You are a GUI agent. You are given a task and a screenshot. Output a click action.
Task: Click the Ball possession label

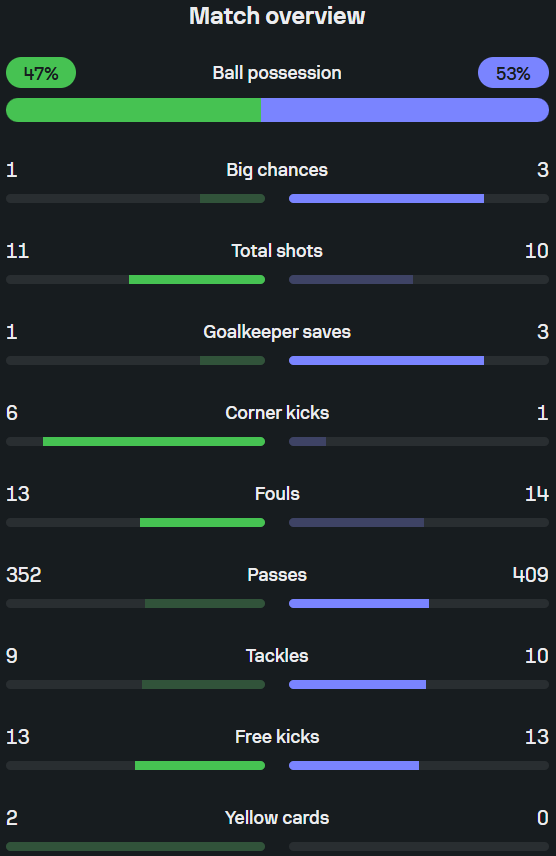[277, 73]
